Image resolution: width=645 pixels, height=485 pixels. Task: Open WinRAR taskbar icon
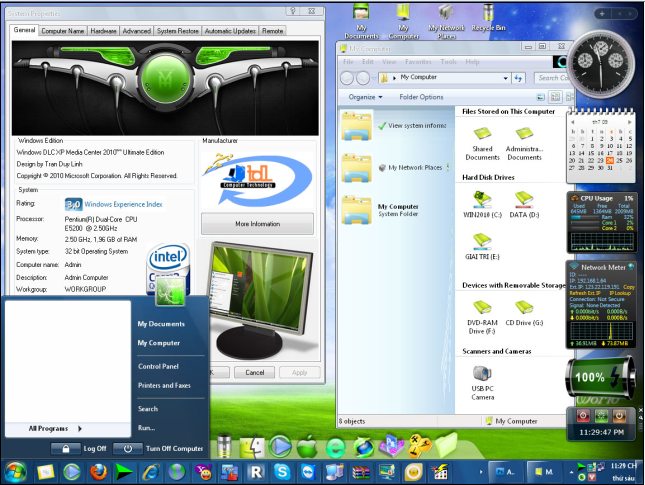(361, 472)
